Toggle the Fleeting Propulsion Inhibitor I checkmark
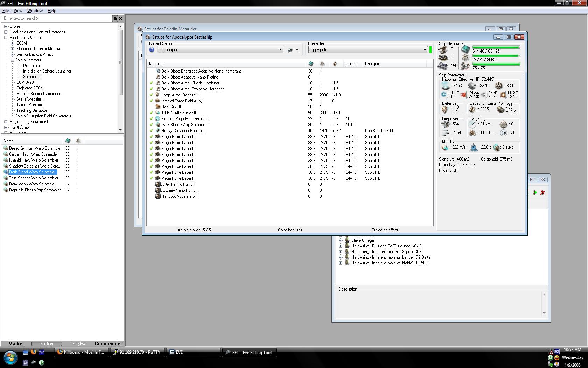The image size is (588, 368). [152, 119]
